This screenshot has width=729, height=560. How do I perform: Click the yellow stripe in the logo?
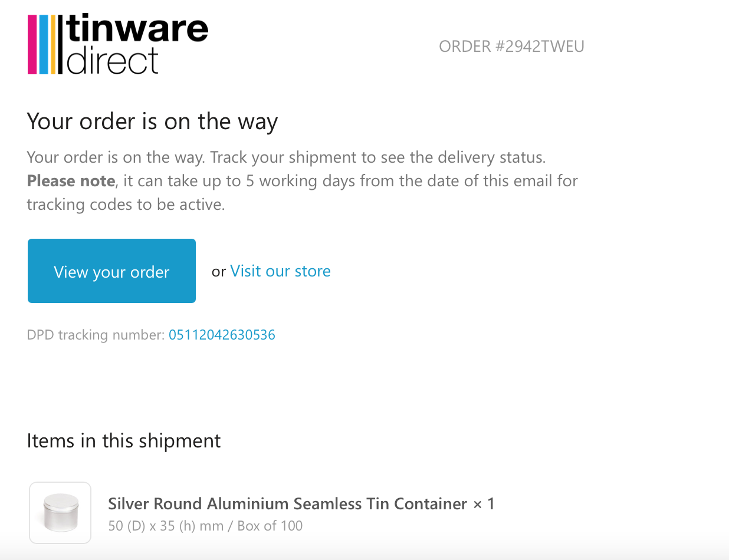point(53,45)
